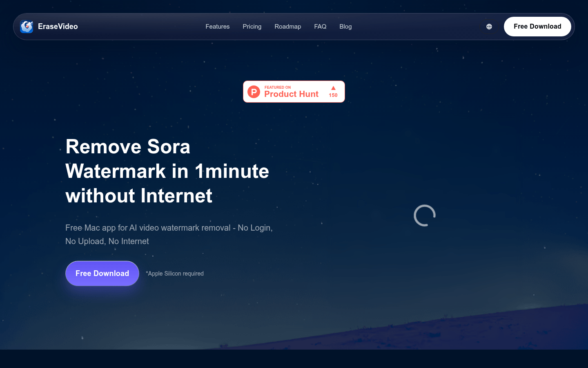The width and height of the screenshot is (588, 368).
Task: Open the 'Product Hunt' badge text link
Action: (x=291, y=94)
